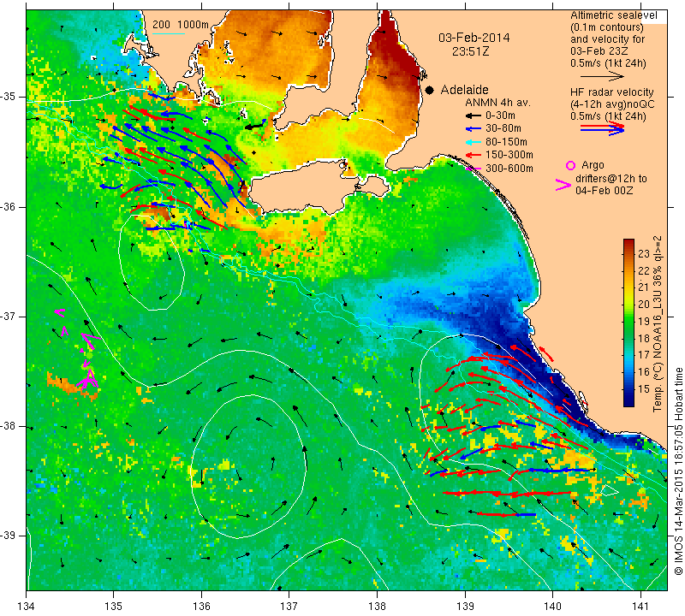Click the 'ANMN 4h av.' legend heading
The width and height of the screenshot is (685, 616).
[x=497, y=103]
